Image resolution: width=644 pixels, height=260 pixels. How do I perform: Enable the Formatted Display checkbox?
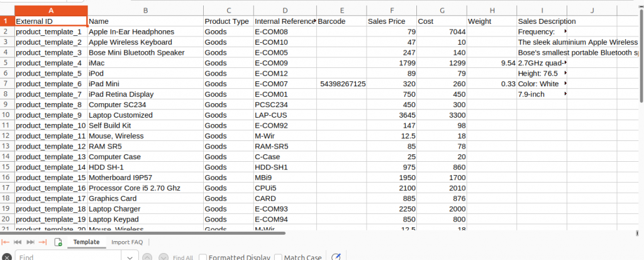click(203, 257)
